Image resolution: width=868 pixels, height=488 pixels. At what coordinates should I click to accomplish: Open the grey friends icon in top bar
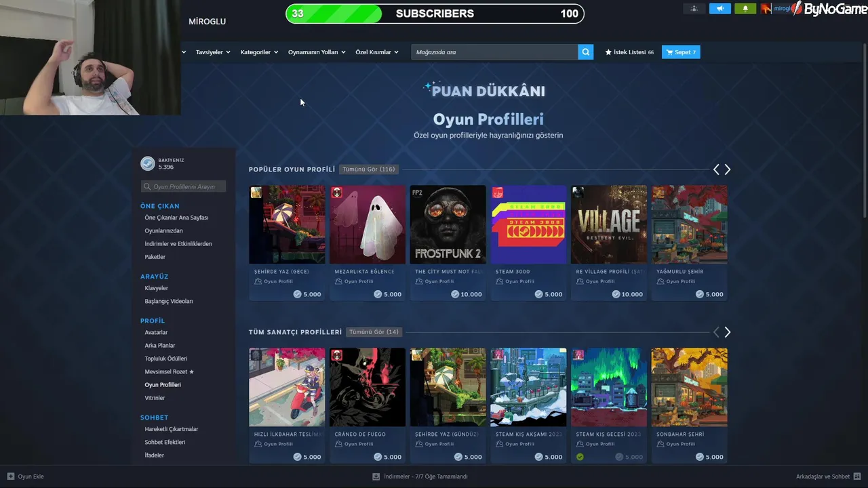[694, 8]
